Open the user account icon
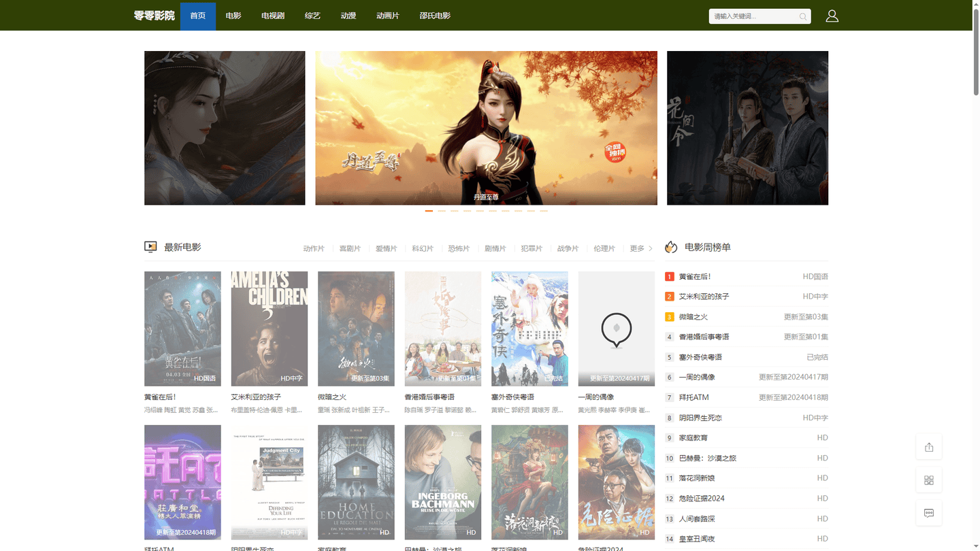The image size is (980, 551). coord(832,16)
